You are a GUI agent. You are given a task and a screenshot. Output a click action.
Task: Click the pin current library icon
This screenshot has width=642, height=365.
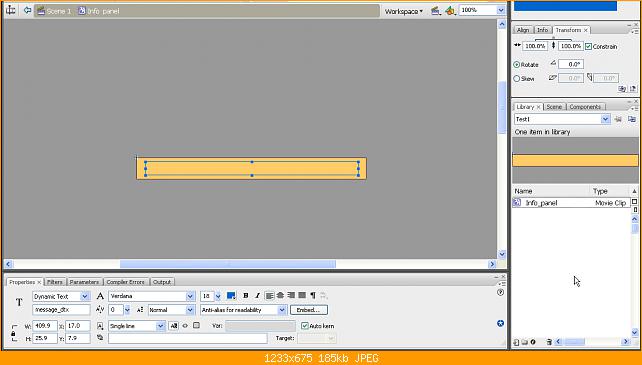pos(618,119)
